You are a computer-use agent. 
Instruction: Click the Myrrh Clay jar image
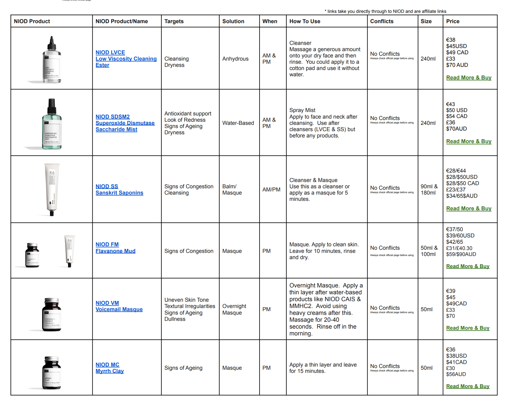[x=51, y=373]
